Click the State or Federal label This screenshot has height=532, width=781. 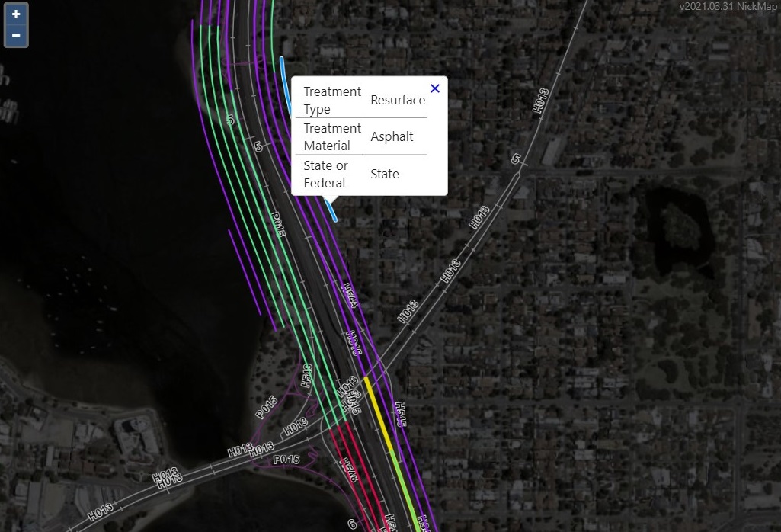(x=325, y=174)
